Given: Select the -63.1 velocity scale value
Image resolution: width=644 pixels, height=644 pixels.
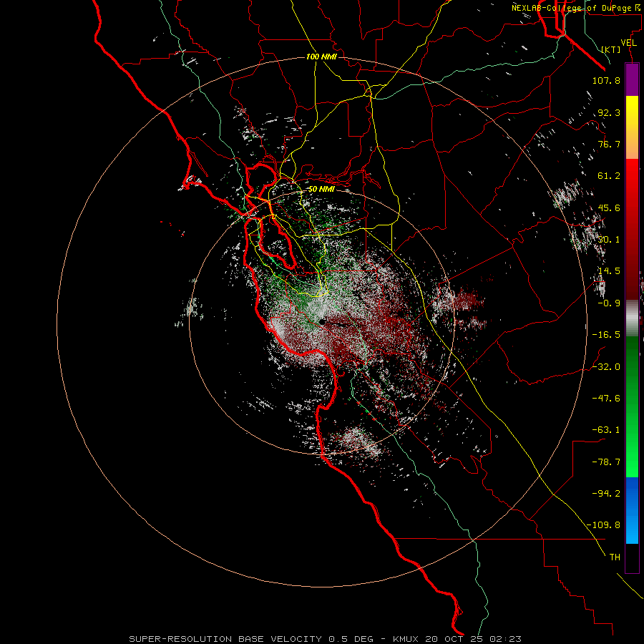Looking at the screenshot, I should coord(606,430).
